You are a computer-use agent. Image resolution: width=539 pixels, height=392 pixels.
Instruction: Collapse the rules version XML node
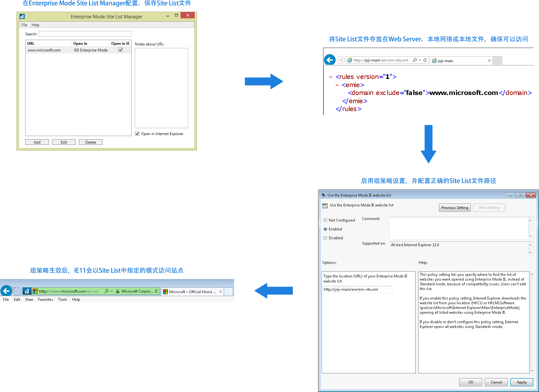coord(330,77)
